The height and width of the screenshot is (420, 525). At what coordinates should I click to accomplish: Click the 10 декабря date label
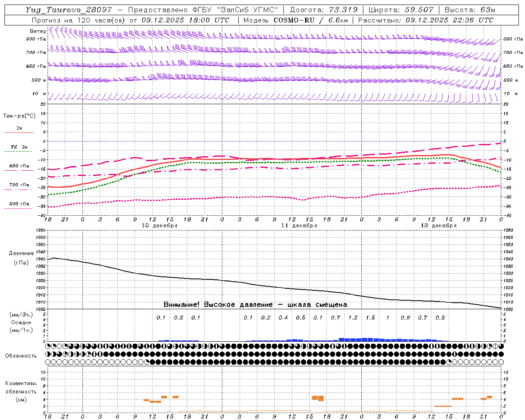tap(160, 226)
